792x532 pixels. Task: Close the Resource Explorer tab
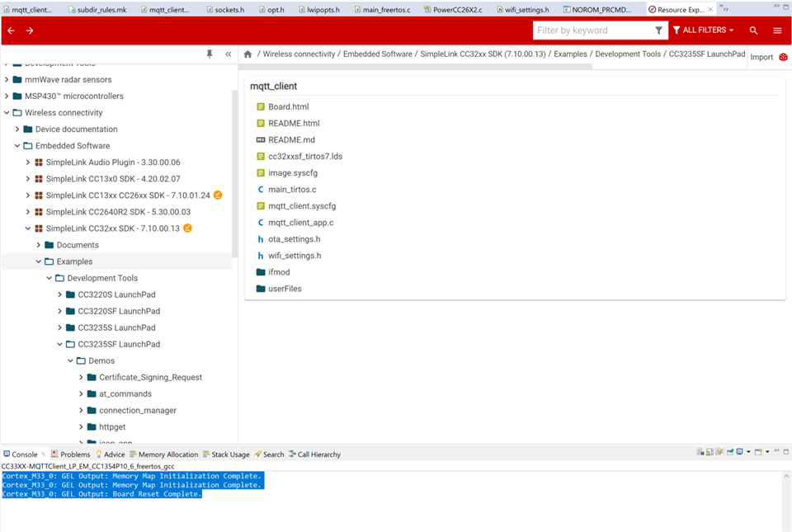[x=710, y=10]
